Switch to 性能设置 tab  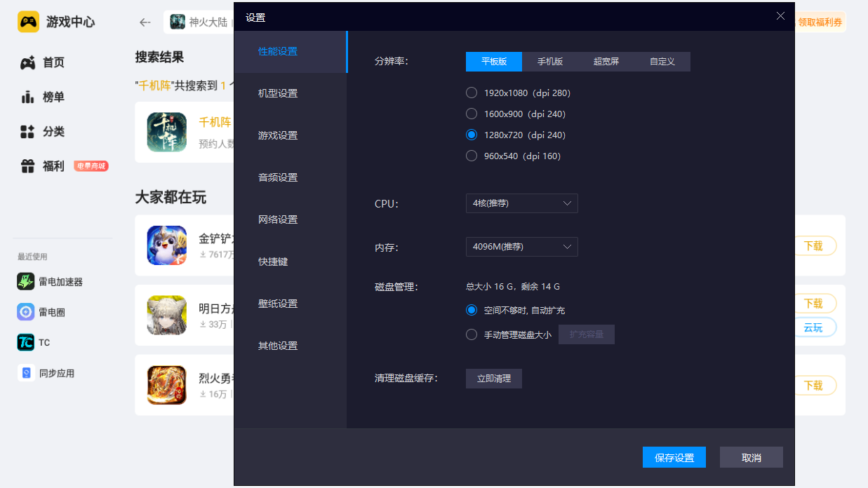[x=291, y=51]
